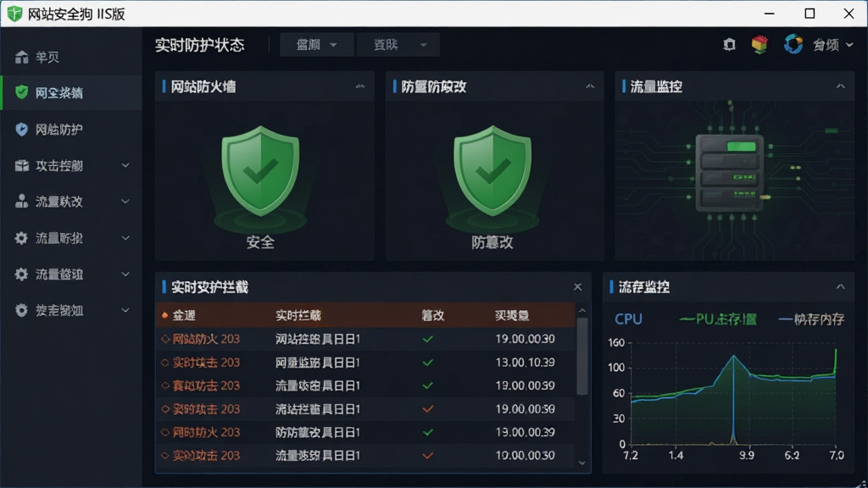Collapse the CPU chart panel chevron
Image resolution: width=868 pixels, height=488 pixels.
tap(840, 286)
